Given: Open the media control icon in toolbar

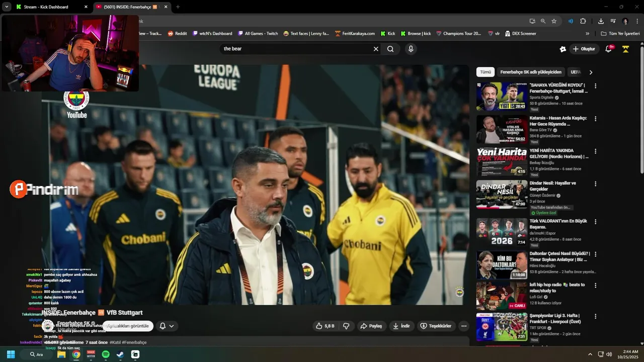Looking at the screenshot, I should [613, 21].
